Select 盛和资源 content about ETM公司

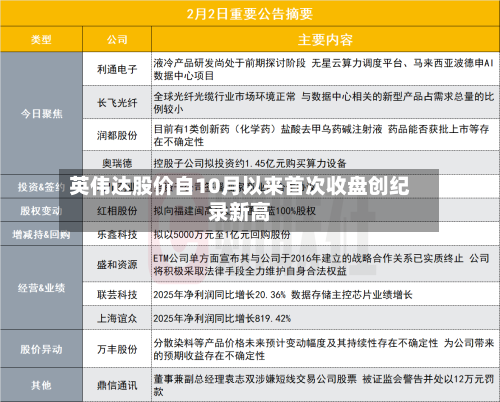321,264
